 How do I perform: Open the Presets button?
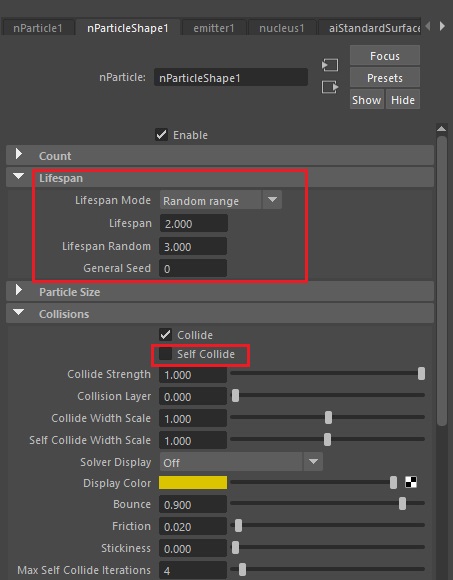[x=385, y=78]
